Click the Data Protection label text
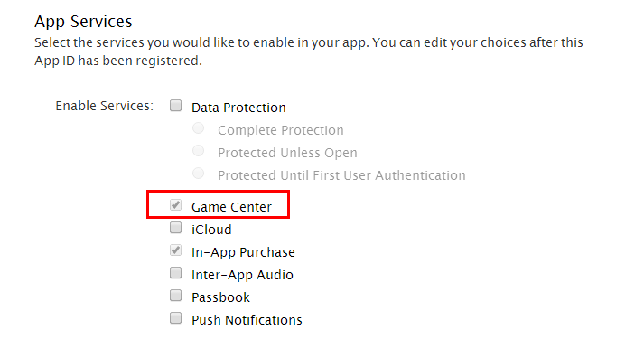Screen dimensions: 644x358 238,108
